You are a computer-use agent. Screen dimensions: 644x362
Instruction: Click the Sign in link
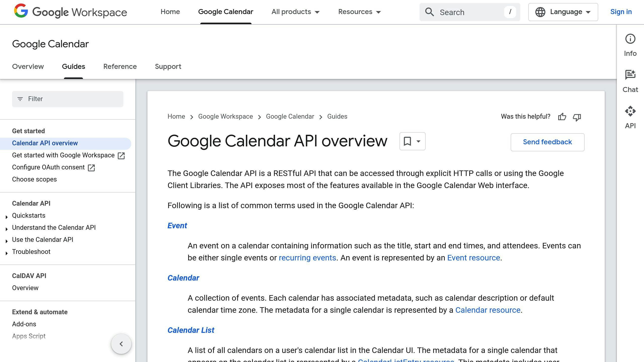click(621, 12)
